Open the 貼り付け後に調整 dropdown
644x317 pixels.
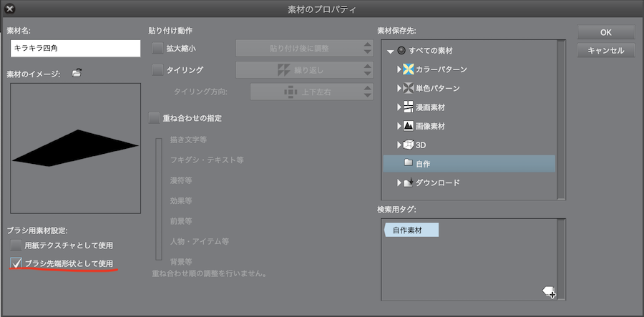point(304,48)
